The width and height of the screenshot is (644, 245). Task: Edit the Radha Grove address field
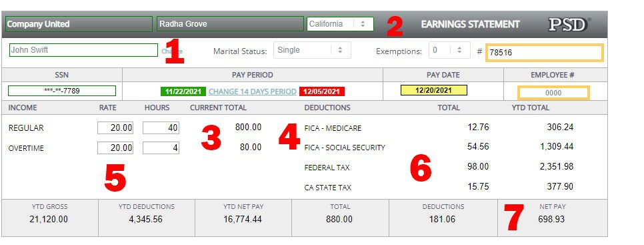click(x=231, y=24)
